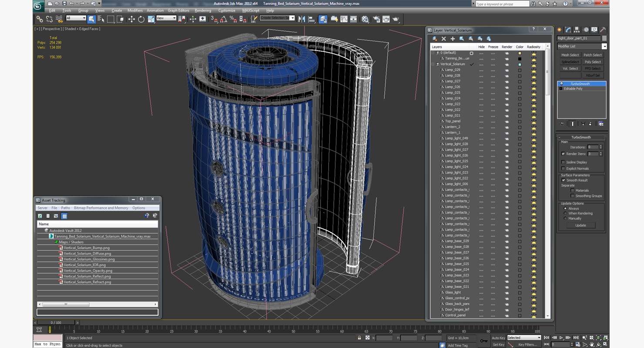Toggle the Manage Layers toolbar button
The height and width of the screenshot is (348, 644).
point(323,19)
